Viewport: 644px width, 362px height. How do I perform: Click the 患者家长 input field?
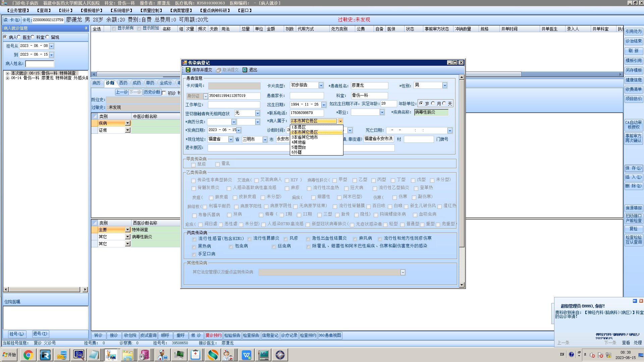[x=307, y=96]
